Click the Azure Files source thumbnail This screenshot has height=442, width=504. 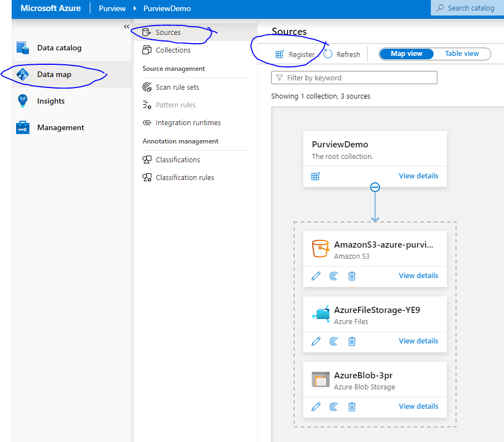pos(320,314)
